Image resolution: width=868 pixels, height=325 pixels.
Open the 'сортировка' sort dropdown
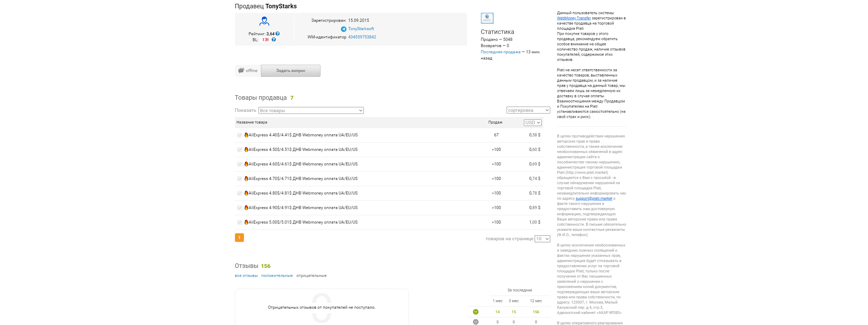coord(528,110)
